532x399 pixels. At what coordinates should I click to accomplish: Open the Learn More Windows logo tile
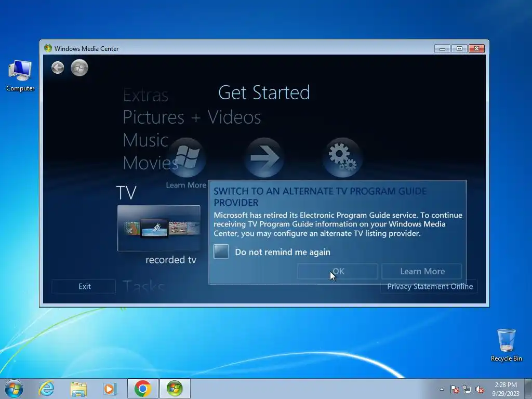[187, 157]
